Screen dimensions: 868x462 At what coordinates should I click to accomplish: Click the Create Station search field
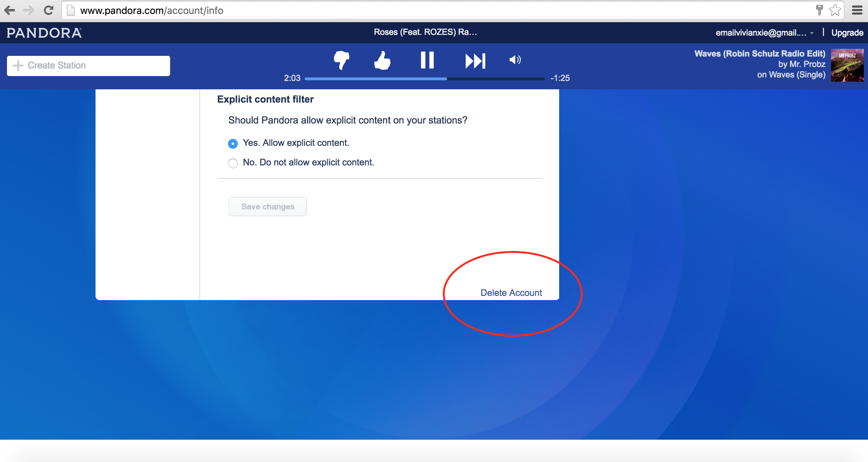89,66
